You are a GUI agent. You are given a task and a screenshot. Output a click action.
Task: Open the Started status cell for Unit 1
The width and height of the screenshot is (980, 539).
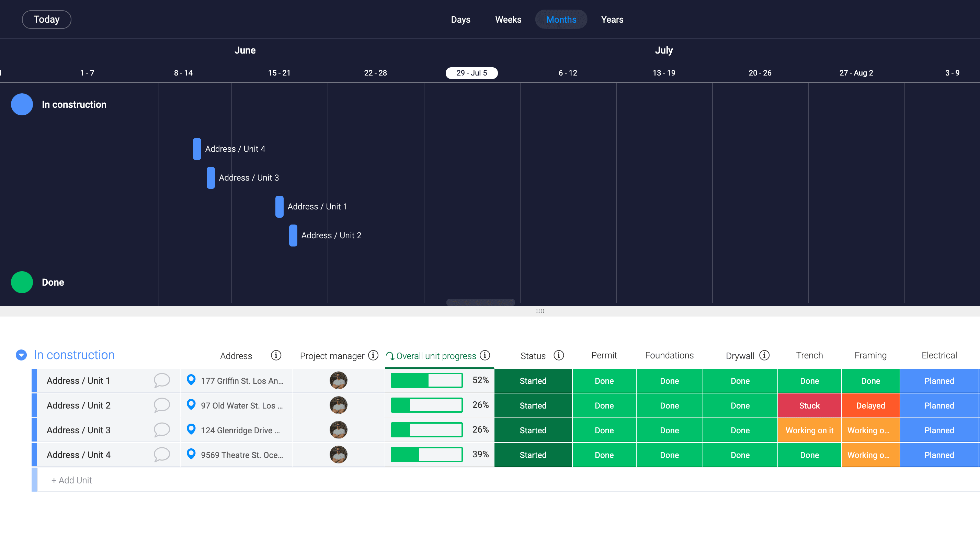(533, 381)
